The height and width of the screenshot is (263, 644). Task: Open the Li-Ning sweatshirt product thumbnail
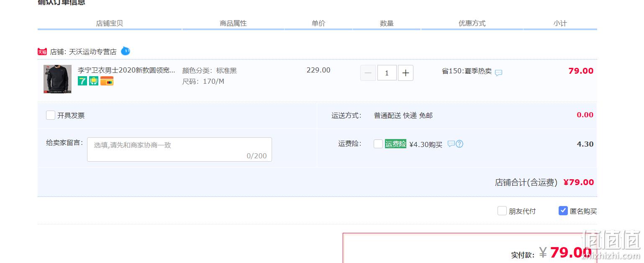(57, 79)
